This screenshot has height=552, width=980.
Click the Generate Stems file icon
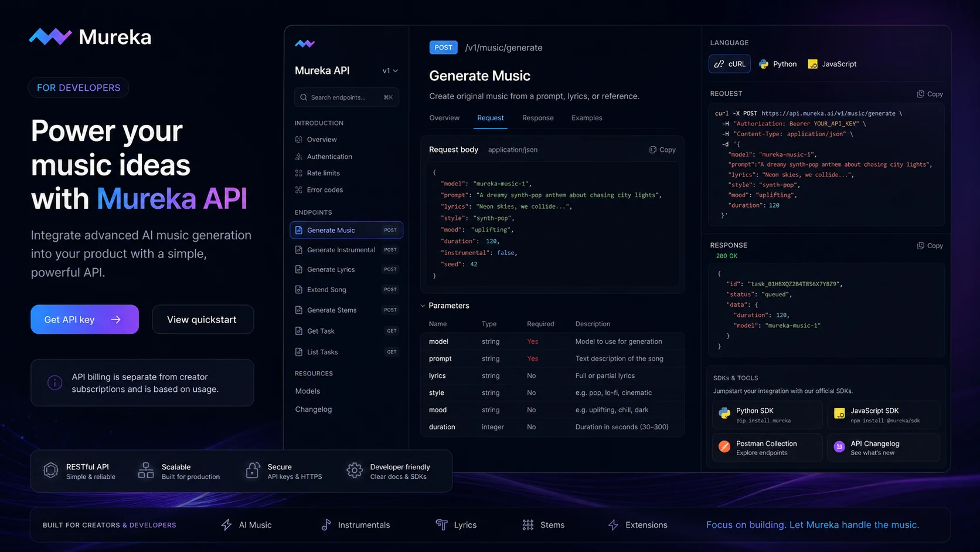pos(299,310)
